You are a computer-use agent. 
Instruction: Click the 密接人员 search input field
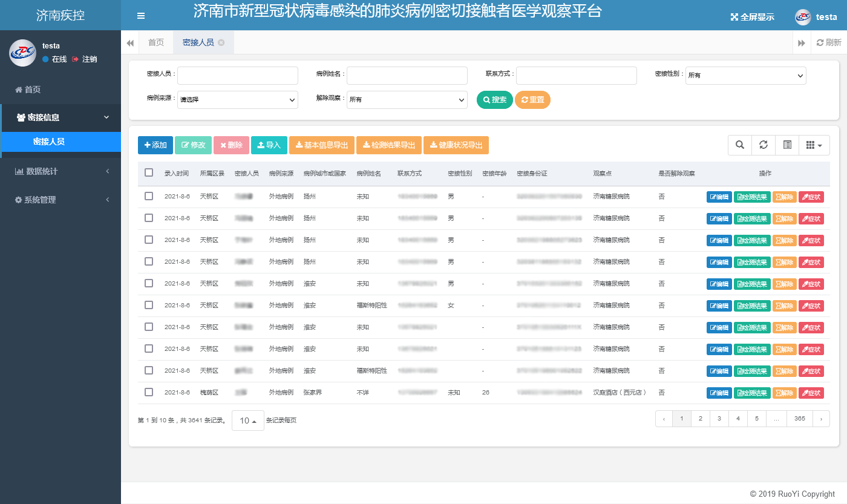pos(238,76)
